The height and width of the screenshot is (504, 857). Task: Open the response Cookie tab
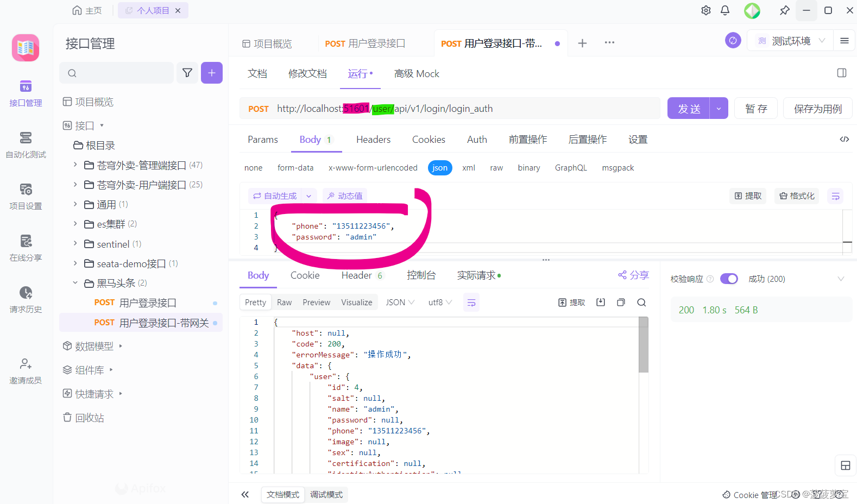pyautogui.click(x=305, y=275)
